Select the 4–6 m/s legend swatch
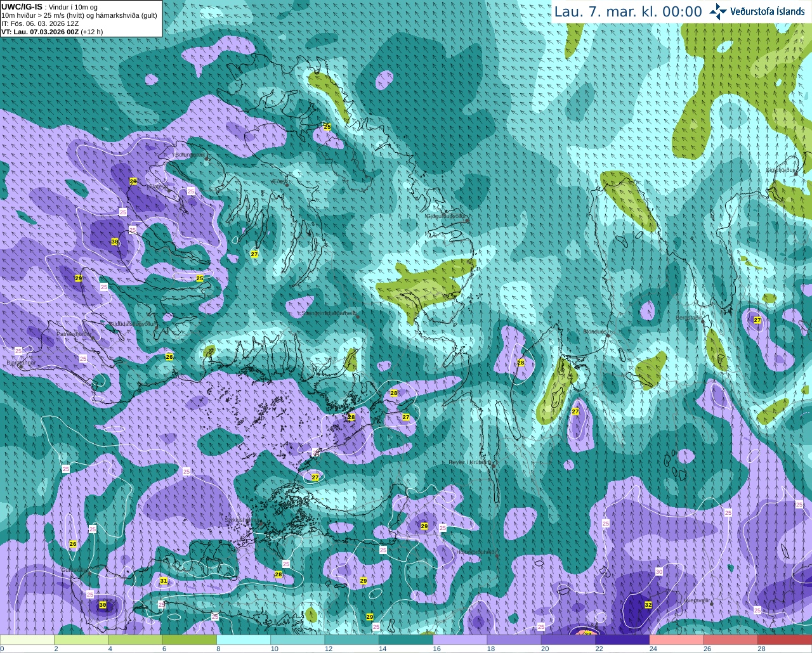The height and width of the screenshot is (653, 812). point(135,640)
